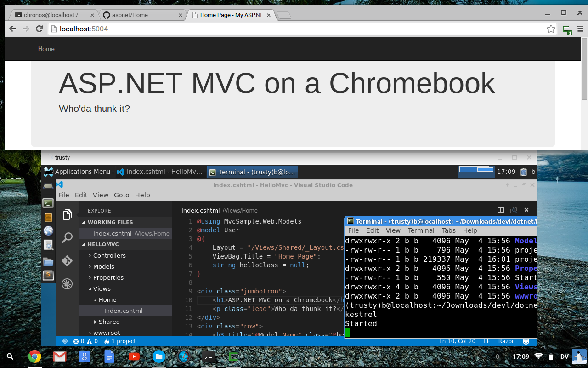Image resolution: width=588 pixels, height=368 pixels.
Task: Click the git status icon in VS Code status bar
Action: pos(65,341)
